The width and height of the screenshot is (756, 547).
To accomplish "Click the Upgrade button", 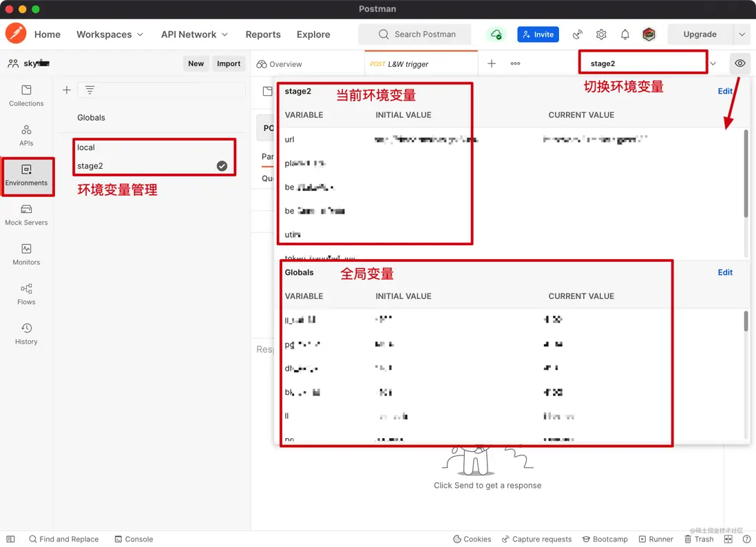I will click(700, 34).
